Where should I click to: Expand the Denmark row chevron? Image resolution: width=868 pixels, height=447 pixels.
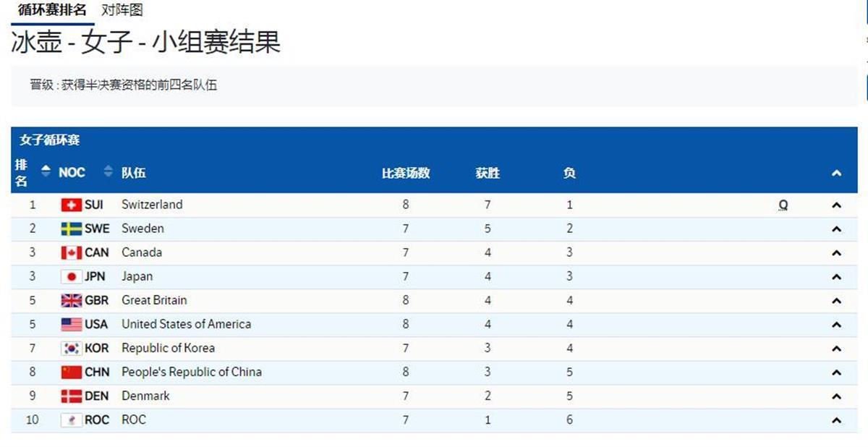pos(836,396)
